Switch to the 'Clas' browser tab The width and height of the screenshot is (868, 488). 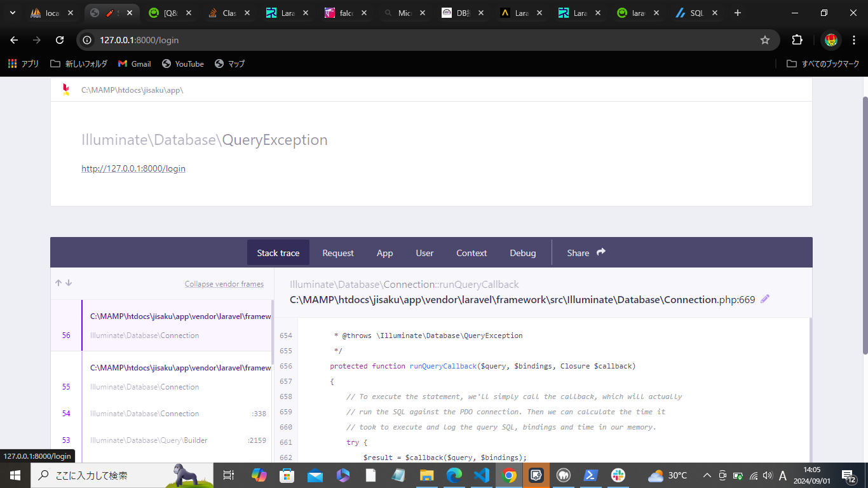[229, 13]
